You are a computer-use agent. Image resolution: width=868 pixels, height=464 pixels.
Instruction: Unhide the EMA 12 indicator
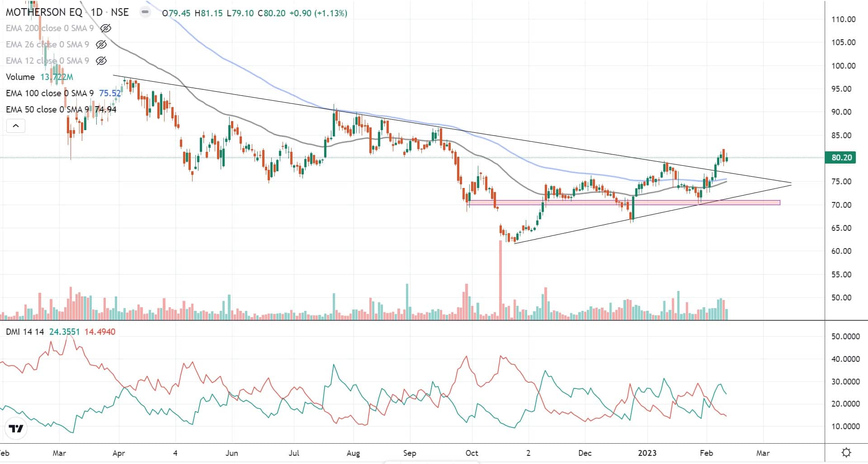click(101, 61)
